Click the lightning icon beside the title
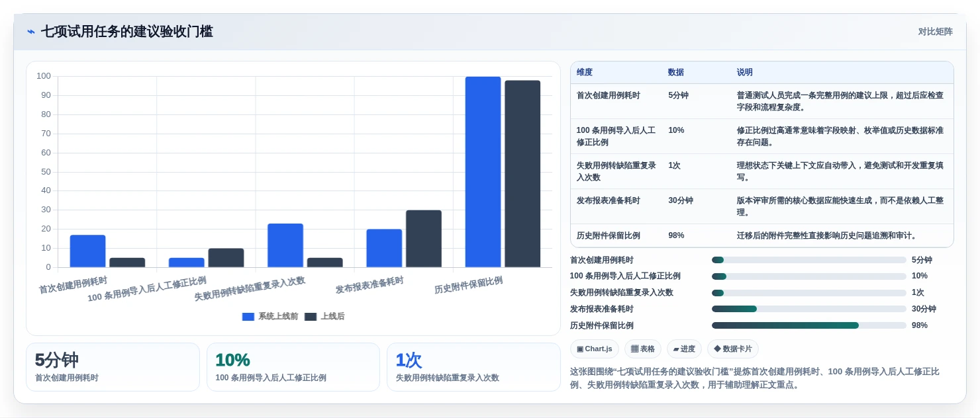Screen dimensions: 980x418 pos(30,32)
